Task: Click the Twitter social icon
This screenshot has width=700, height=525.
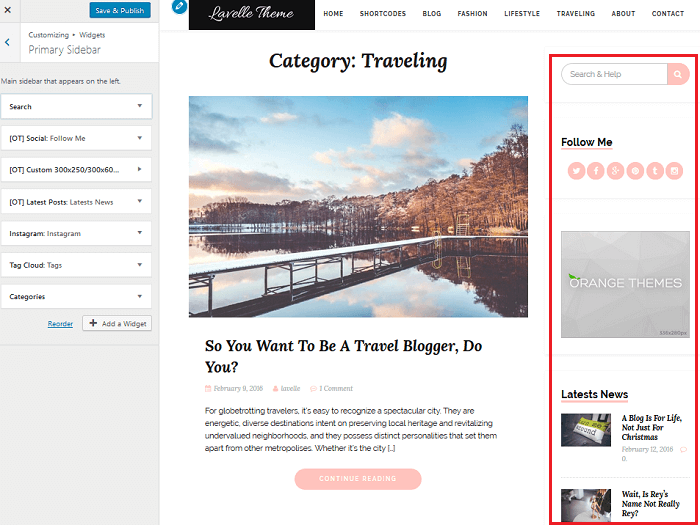Action: [x=576, y=171]
